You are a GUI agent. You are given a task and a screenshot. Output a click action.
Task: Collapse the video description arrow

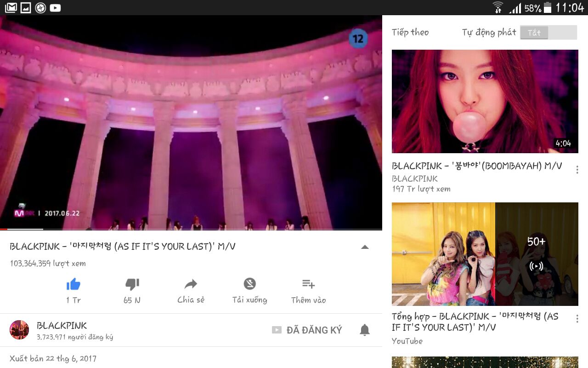coord(365,247)
